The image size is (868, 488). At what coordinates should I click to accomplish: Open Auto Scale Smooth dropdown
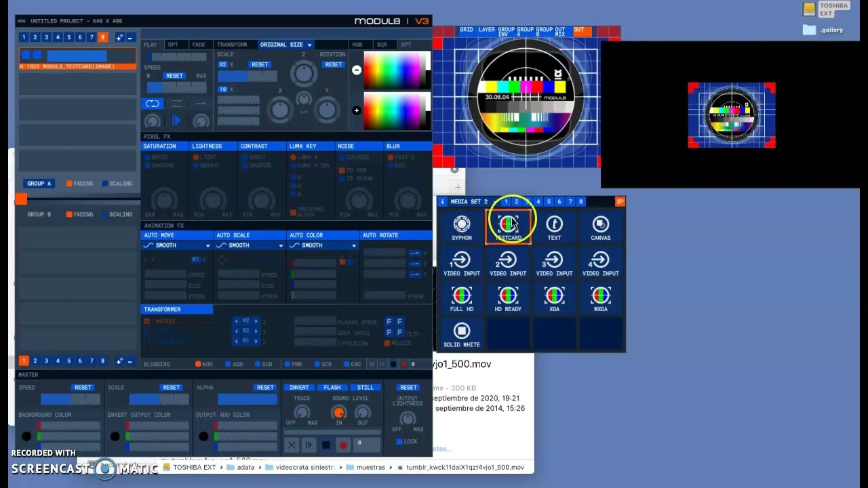click(250, 245)
